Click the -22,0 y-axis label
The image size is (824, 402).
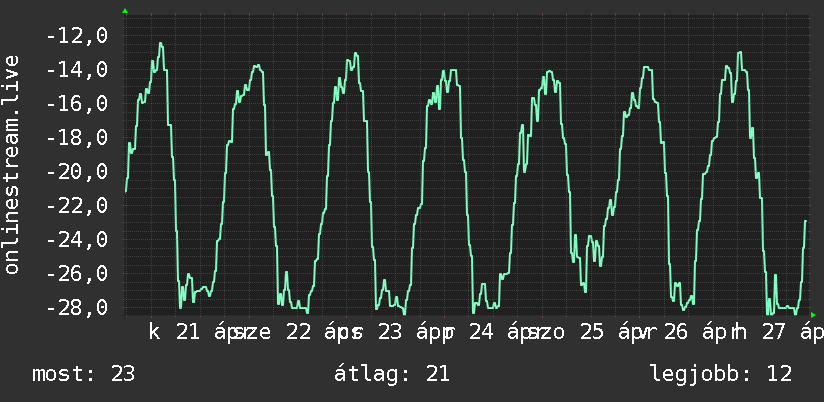pyautogui.click(x=77, y=206)
